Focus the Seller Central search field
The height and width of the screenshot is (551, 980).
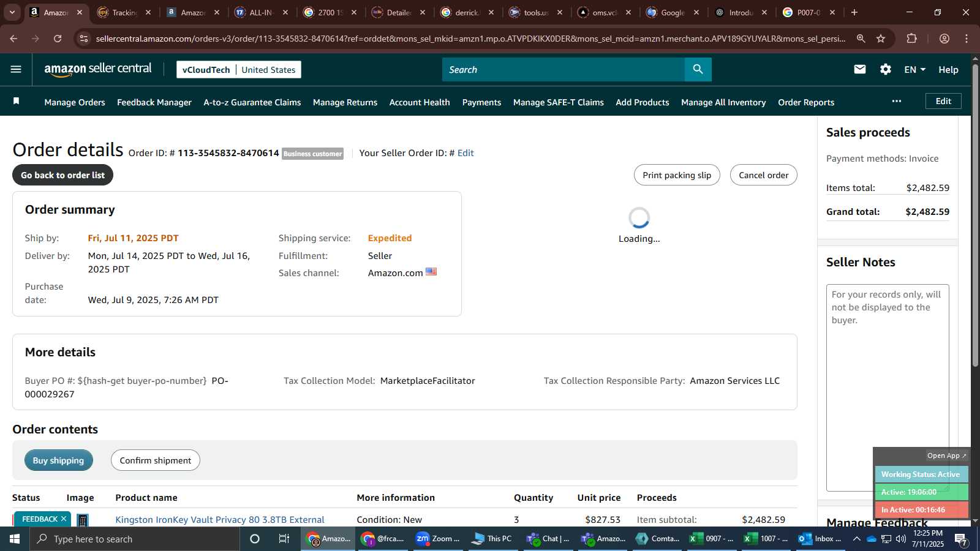tap(563, 69)
